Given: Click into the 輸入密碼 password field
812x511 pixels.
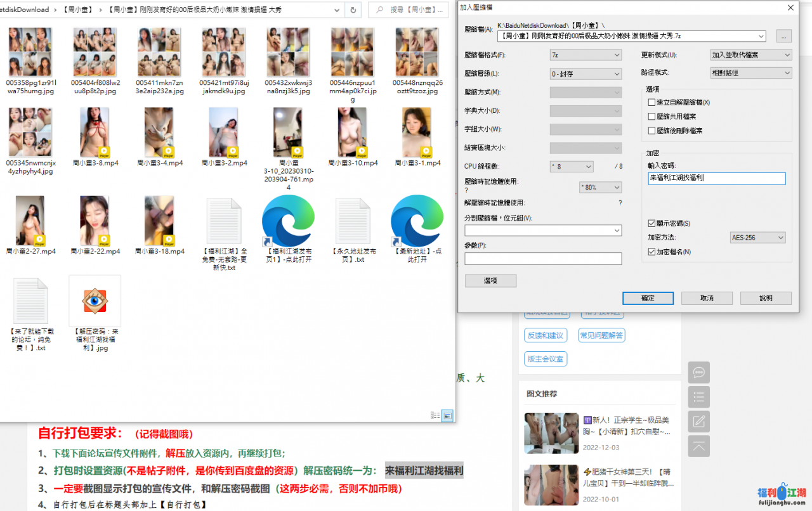Looking at the screenshot, I should tap(716, 179).
